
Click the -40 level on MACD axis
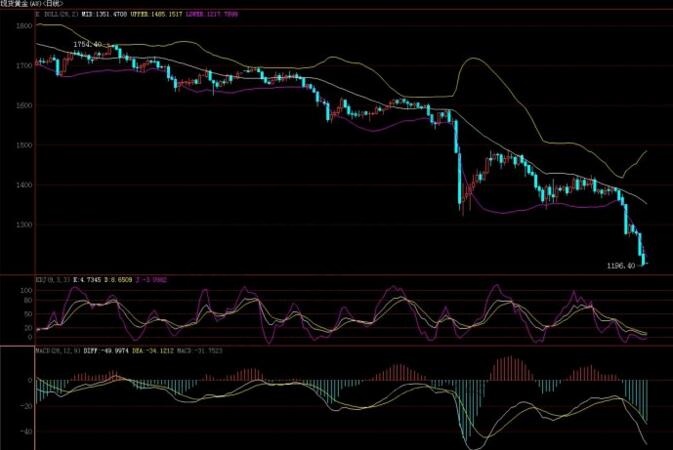click(x=26, y=432)
